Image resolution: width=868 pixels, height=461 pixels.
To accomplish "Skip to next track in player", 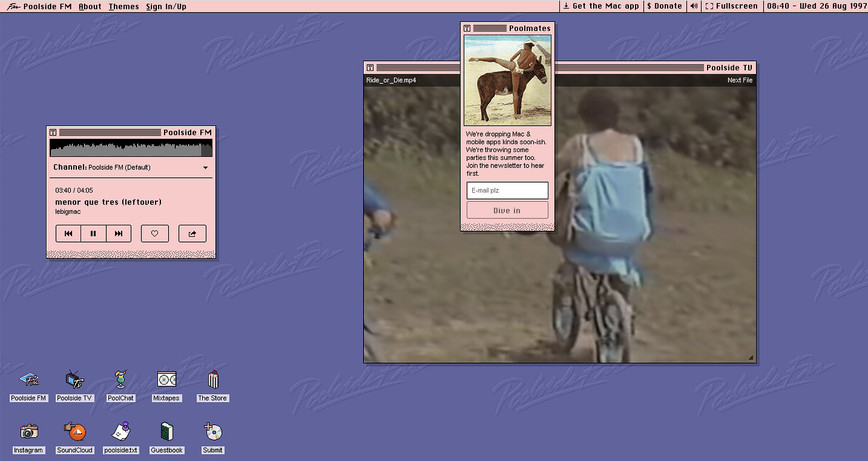I will [x=119, y=234].
